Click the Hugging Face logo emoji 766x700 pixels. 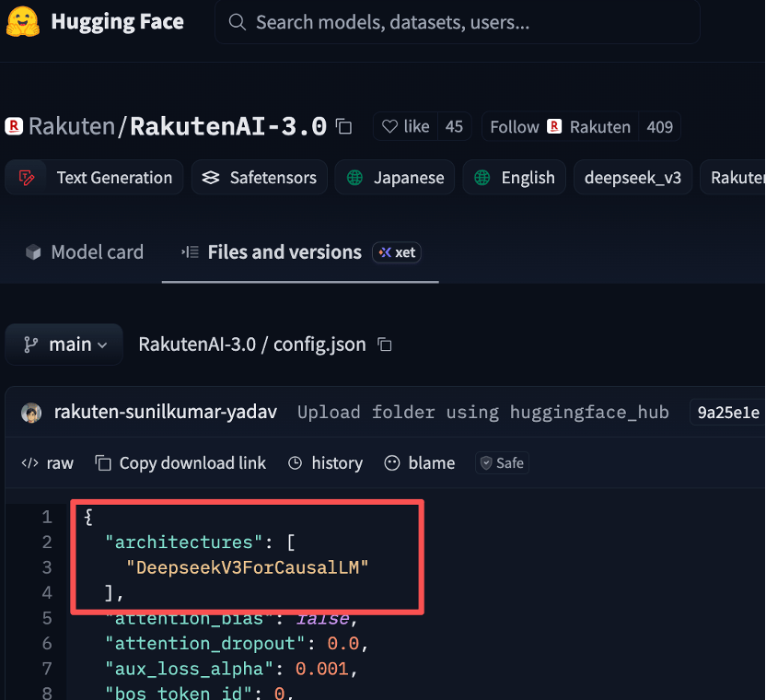point(22,22)
